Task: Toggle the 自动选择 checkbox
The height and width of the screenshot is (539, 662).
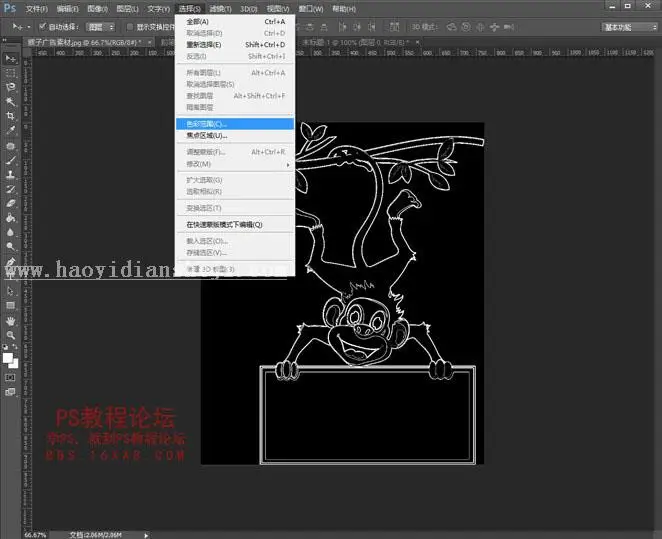Action: click(42, 27)
